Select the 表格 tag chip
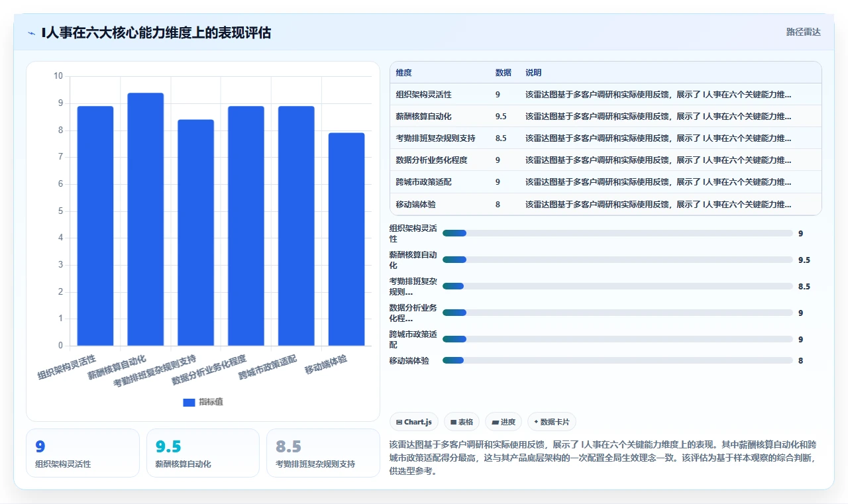This screenshot has height=504, width=848. tap(462, 422)
